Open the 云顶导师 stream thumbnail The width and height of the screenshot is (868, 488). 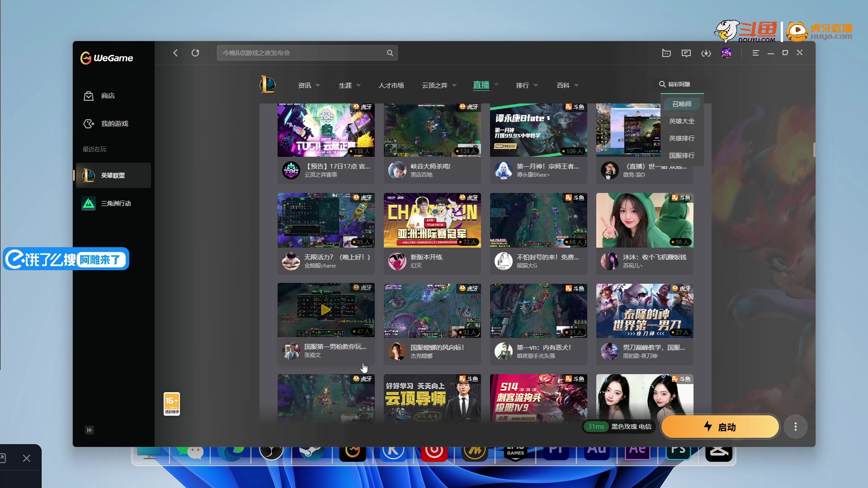tap(432, 399)
